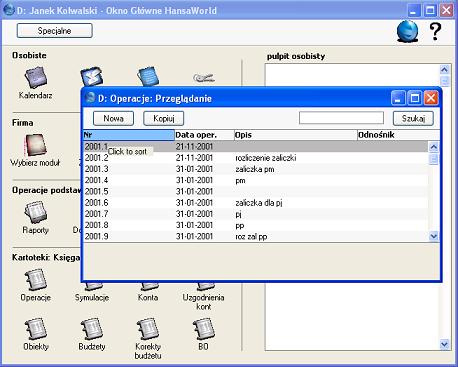The width and height of the screenshot is (458, 367).
Task: Select row 2001.9 roz zal pp
Action: [256, 236]
